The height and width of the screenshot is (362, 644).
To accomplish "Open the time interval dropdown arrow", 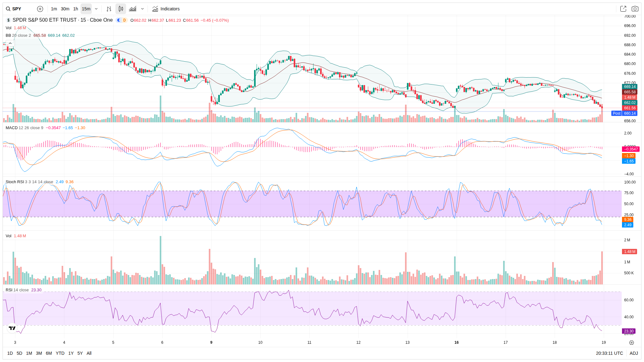I will pos(96,9).
